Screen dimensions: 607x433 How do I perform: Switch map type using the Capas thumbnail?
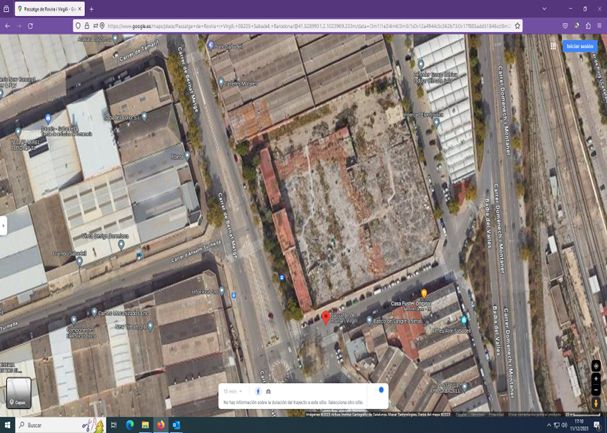tap(19, 392)
